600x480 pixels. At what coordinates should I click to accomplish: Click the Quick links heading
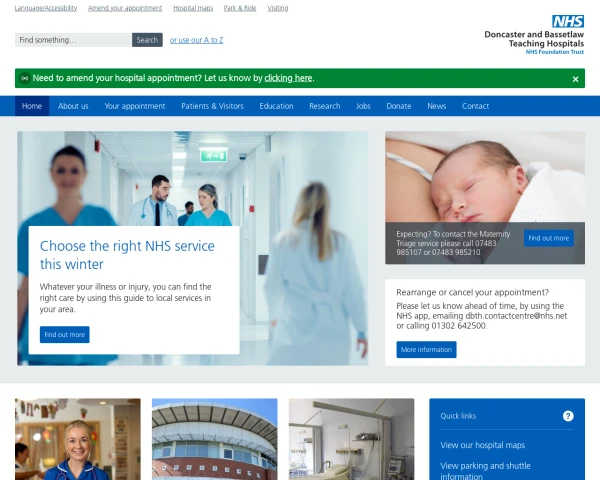(458, 416)
